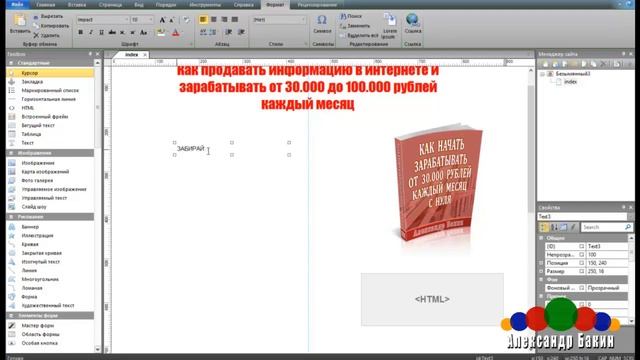640x360 pixels.
Task: Close the index document tab
Action: (x=145, y=55)
